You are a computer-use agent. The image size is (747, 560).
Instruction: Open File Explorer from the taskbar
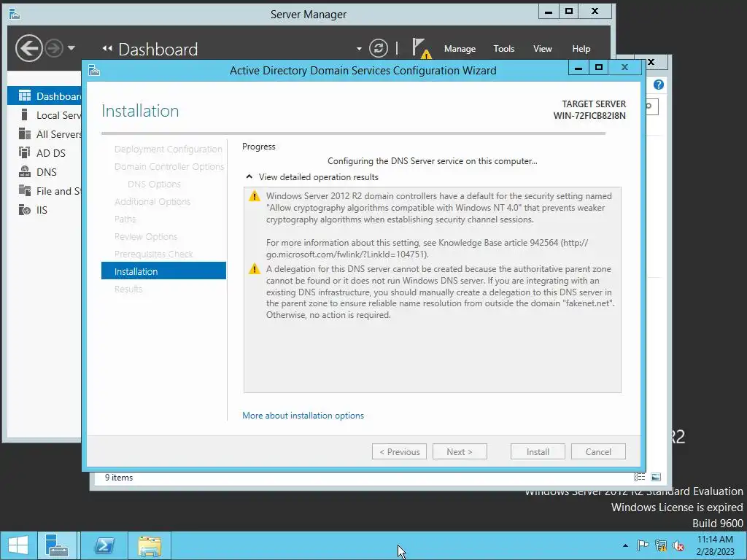[x=150, y=545]
